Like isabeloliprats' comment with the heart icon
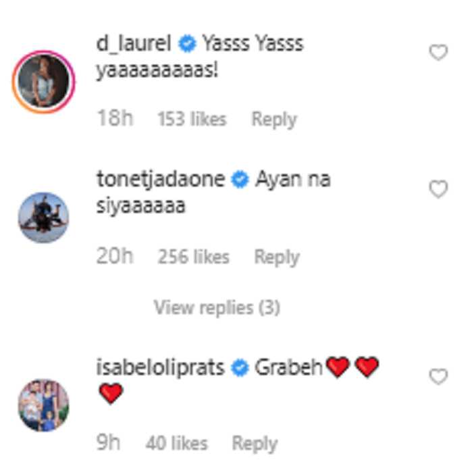This screenshot has width=476, height=462. tap(438, 376)
